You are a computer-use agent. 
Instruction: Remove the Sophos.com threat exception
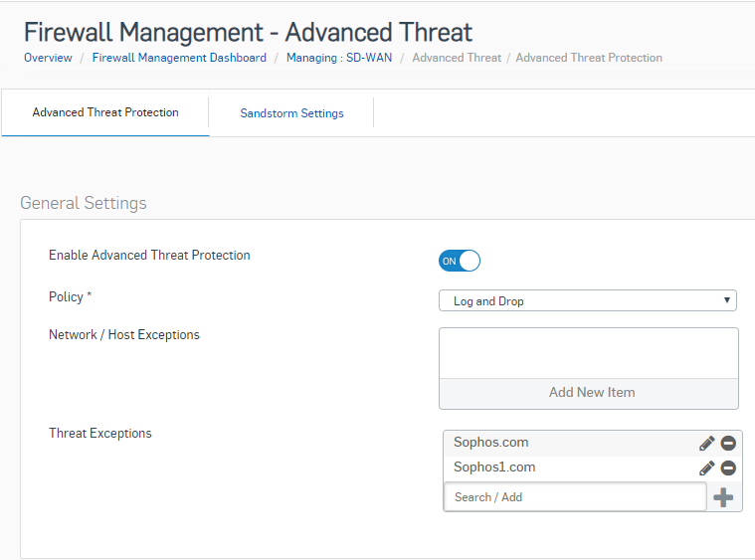[728, 443]
